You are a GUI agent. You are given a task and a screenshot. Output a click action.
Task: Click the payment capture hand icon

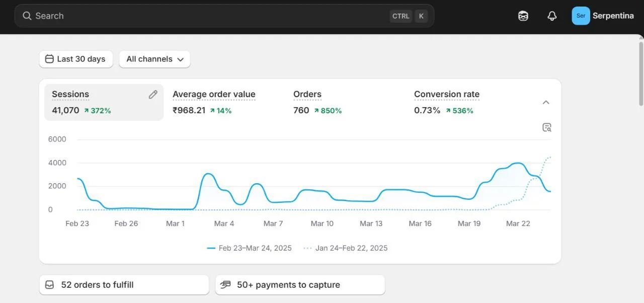[225, 285]
